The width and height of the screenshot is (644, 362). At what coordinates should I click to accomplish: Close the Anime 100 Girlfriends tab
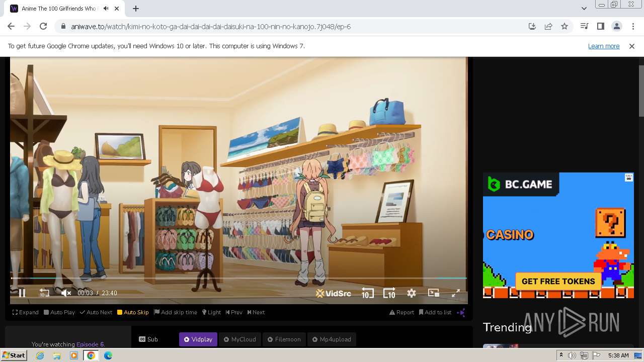[117, 9]
